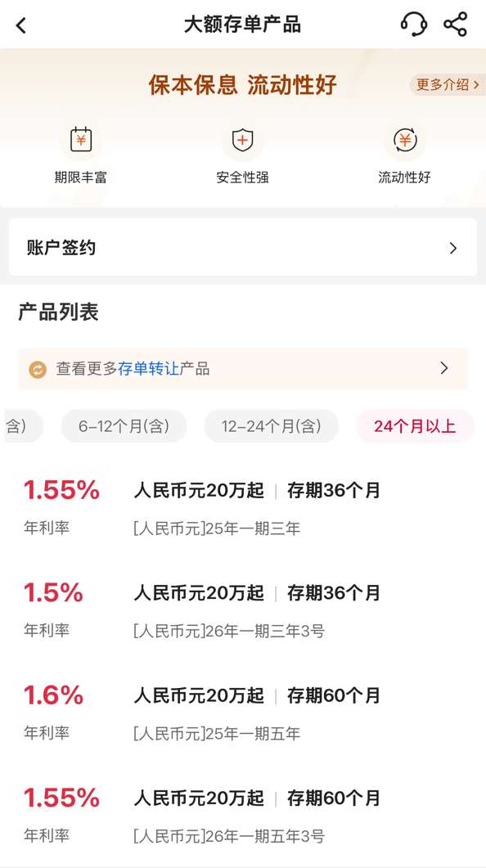Tap the 期限丰富 calendar icon
Screen dimensions: 486x868
click(81, 140)
